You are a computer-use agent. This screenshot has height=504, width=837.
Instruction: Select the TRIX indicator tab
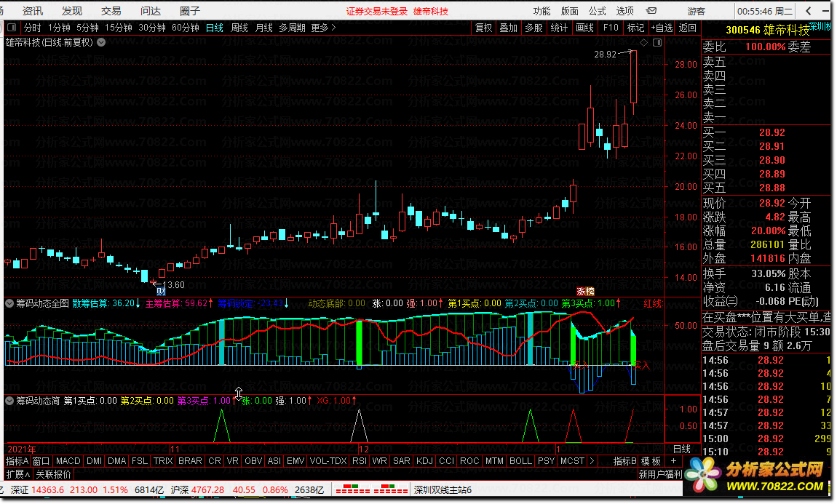pos(163,461)
